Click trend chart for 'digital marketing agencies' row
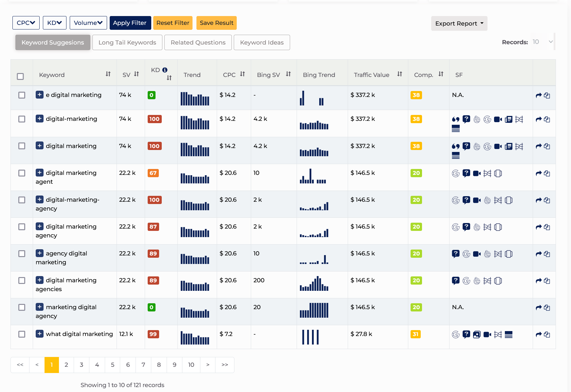This screenshot has height=392, width=571. pos(195,286)
